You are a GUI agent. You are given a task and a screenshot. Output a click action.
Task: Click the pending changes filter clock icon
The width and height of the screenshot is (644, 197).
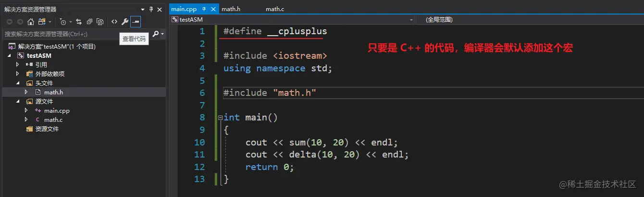pyautogui.click(x=63, y=22)
